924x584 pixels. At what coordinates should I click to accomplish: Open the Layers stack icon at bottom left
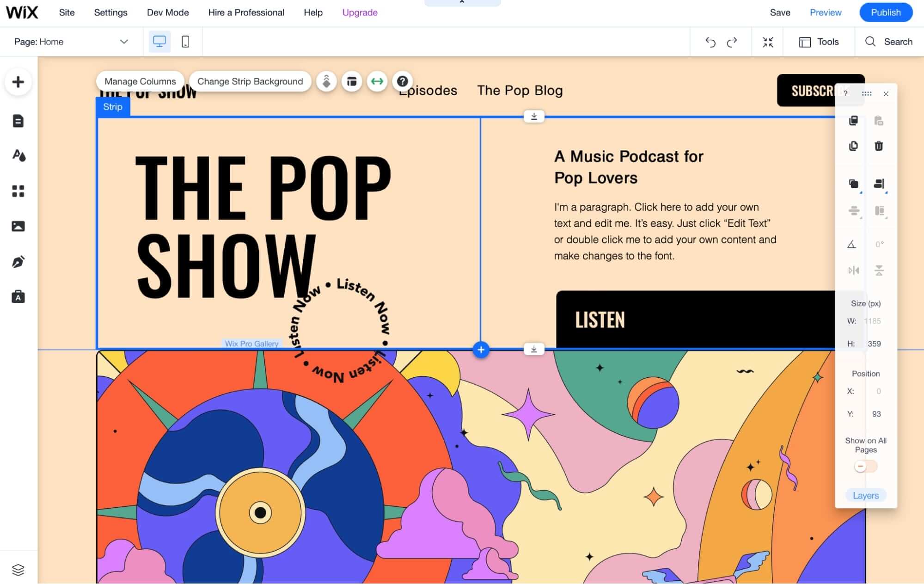18,570
